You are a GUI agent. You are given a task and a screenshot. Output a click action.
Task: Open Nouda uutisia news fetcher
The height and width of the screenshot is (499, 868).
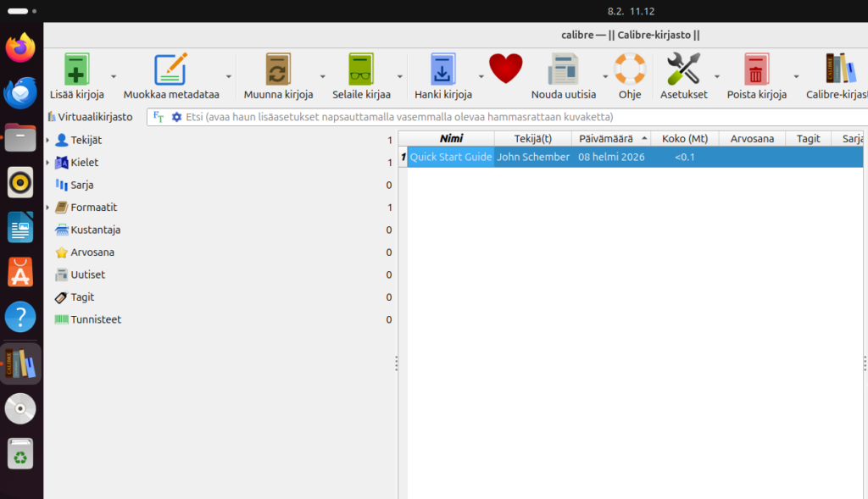pyautogui.click(x=563, y=69)
